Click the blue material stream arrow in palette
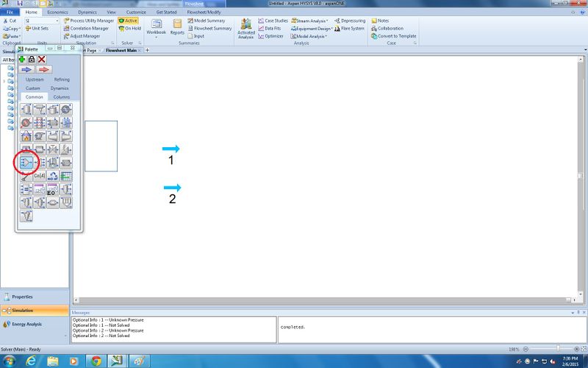588x368 pixels. [26, 69]
